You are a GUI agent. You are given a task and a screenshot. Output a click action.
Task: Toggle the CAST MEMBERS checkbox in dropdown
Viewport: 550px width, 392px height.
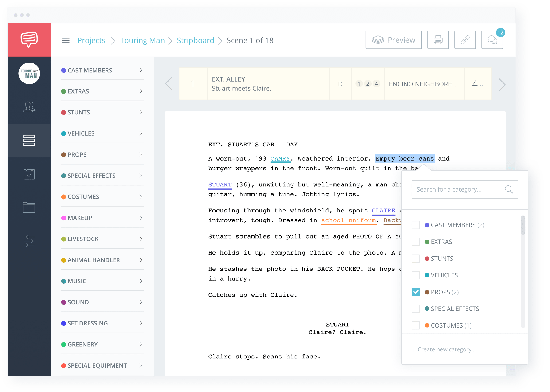pos(417,225)
